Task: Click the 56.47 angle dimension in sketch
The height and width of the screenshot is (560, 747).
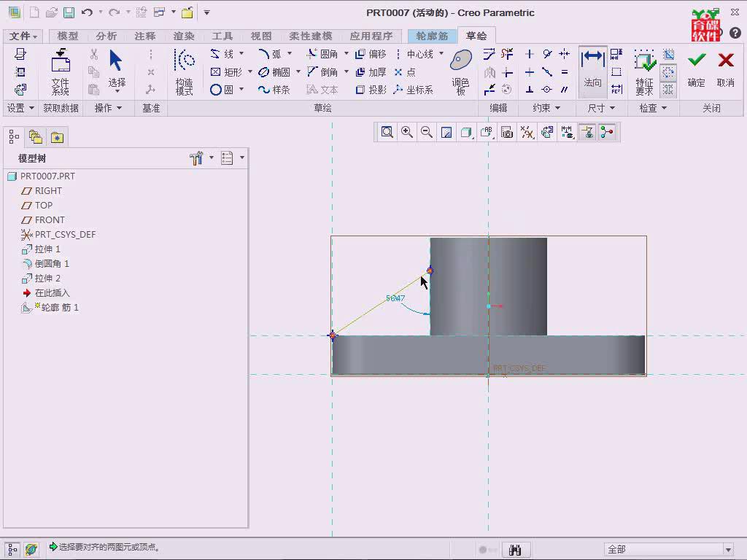Action: pos(395,298)
